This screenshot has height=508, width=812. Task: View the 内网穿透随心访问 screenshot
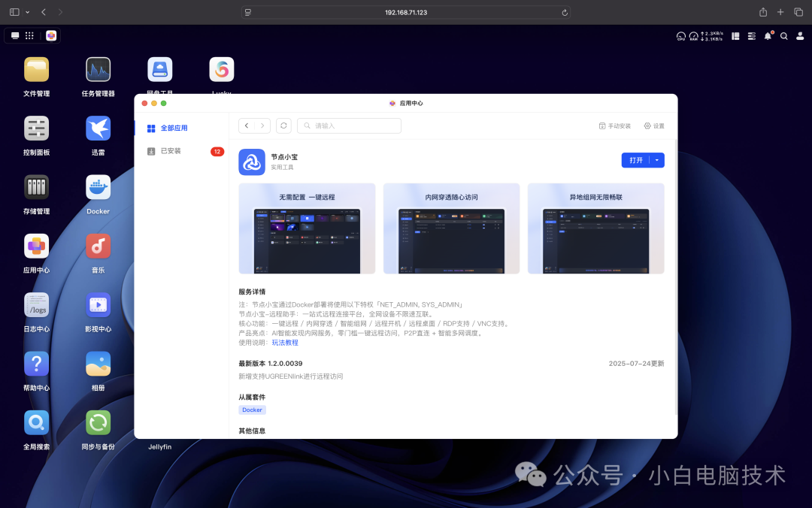tap(452, 228)
